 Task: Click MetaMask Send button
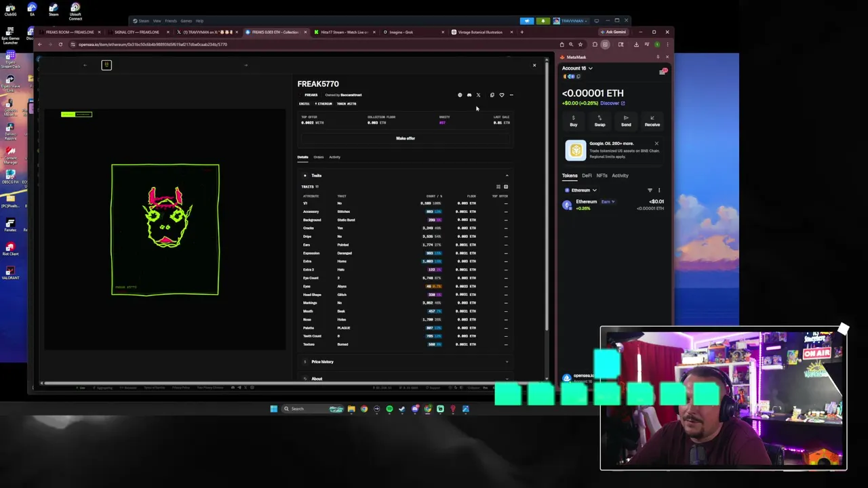pos(626,121)
